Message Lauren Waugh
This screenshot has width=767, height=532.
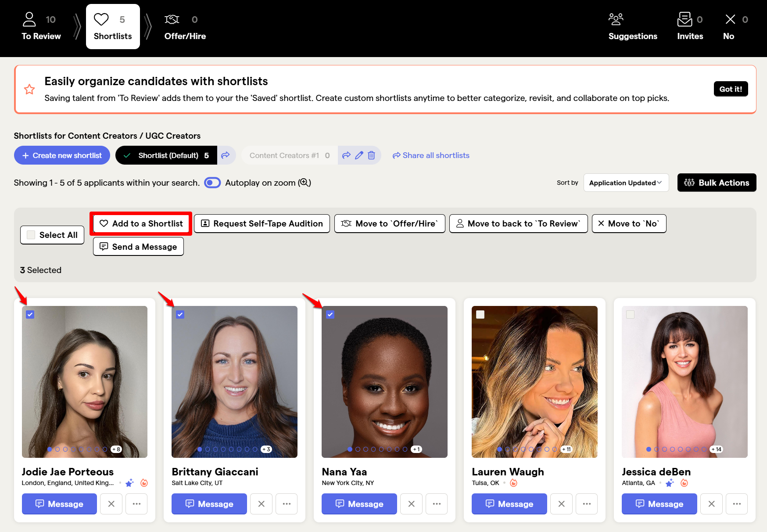pos(509,504)
